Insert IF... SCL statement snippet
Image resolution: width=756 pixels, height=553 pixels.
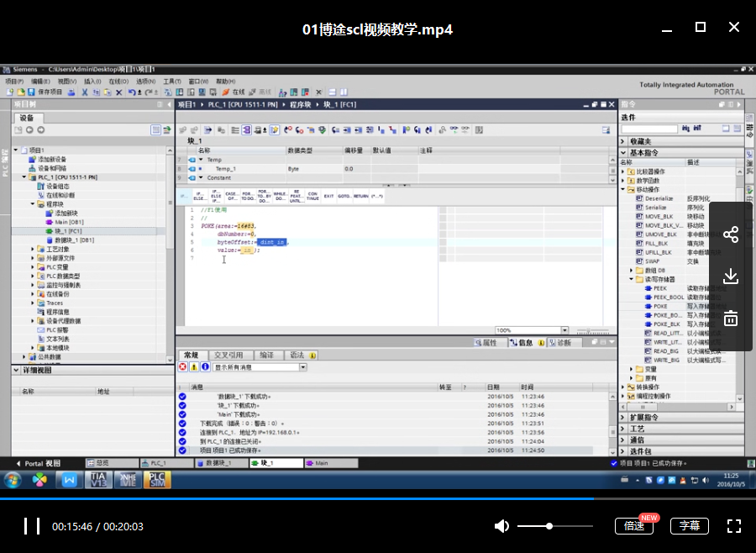pos(184,196)
